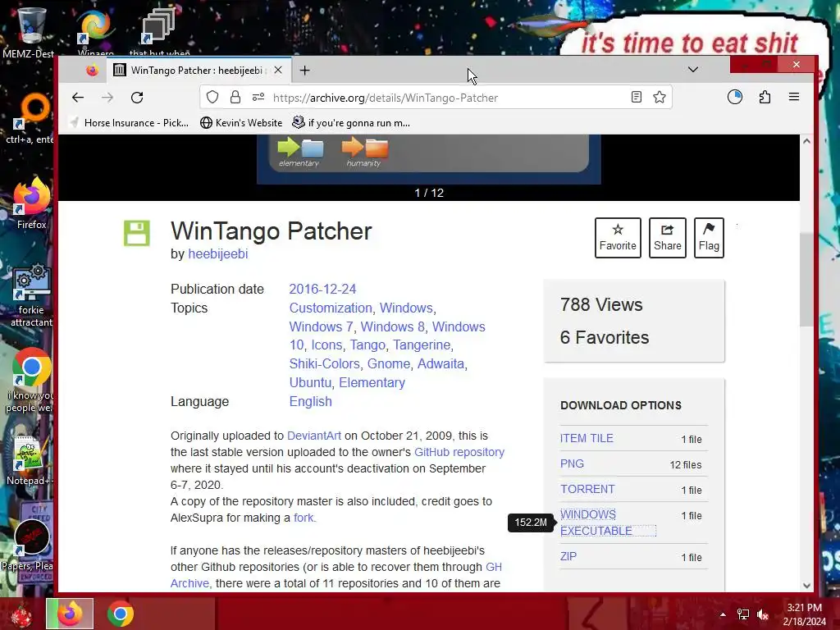Screen dimensions: 840x630
Task: Open site permissions icon in address bar
Action: [x=258, y=97]
